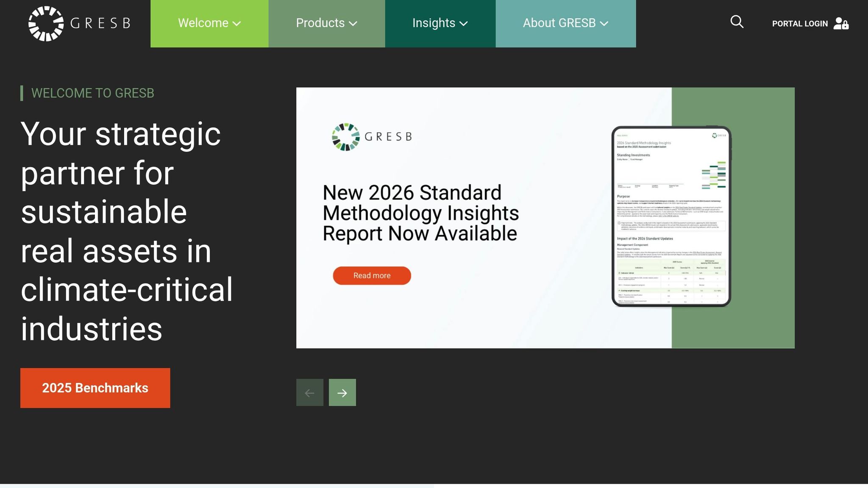868x488 pixels.
Task: Click the GRESB logo in header
Action: tap(79, 23)
